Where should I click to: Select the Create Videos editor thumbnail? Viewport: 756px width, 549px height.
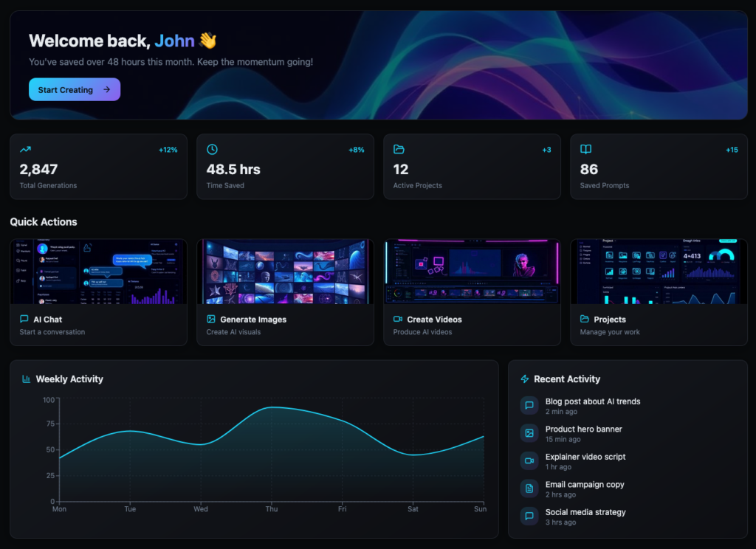472,272
